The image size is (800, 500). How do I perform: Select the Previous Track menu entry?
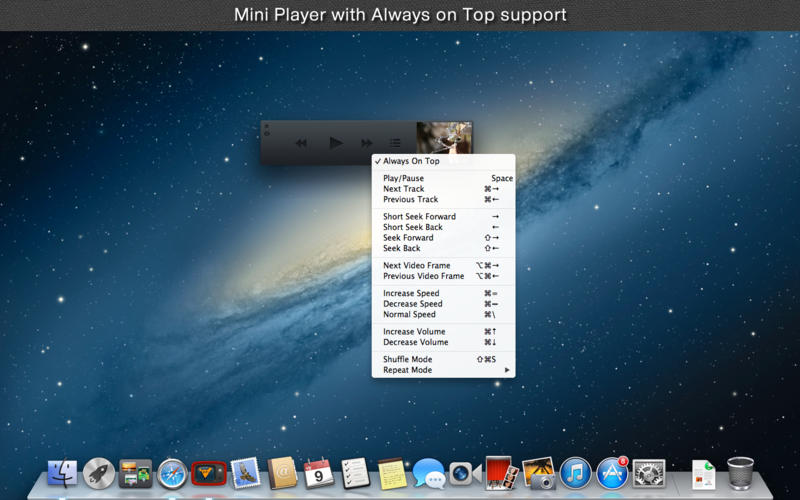(x=443, y=199)
